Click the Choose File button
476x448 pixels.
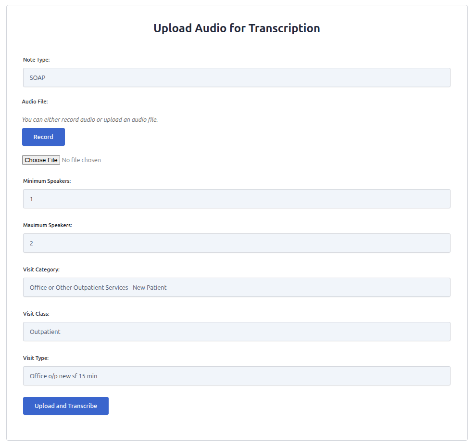(x=41, y=160)
